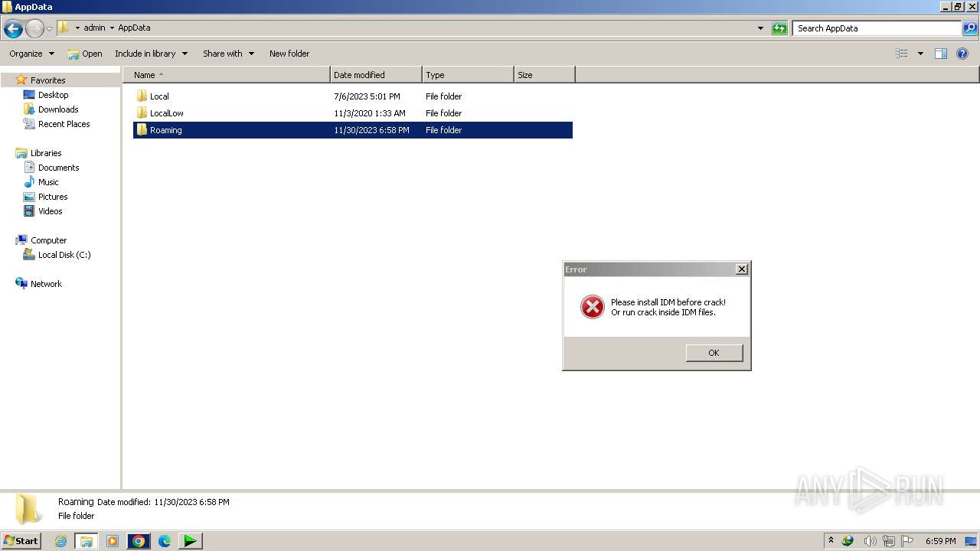Open the Pictures library
This screenshot has height=551, width=980.
[x=53, y=197]
